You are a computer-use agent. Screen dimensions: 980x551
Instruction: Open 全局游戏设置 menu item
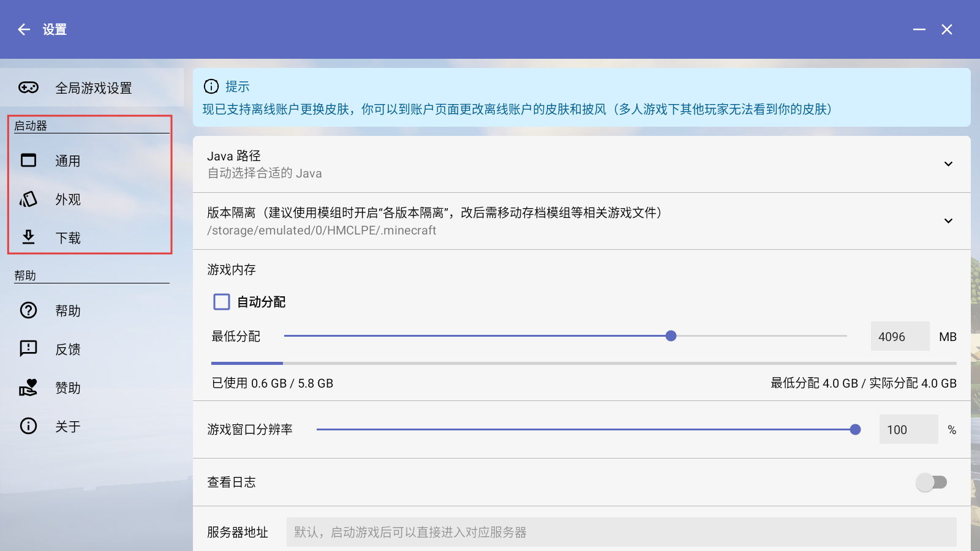(x=92, y=88)
